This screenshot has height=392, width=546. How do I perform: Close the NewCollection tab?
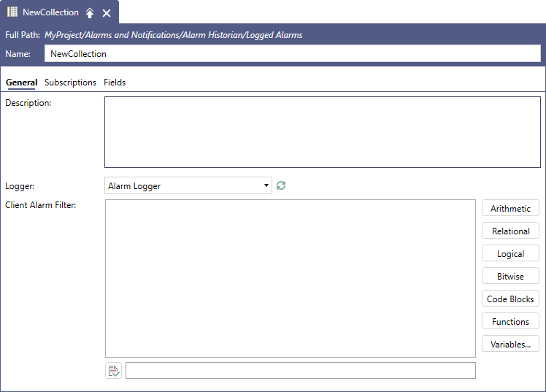(x=107, y=13)
